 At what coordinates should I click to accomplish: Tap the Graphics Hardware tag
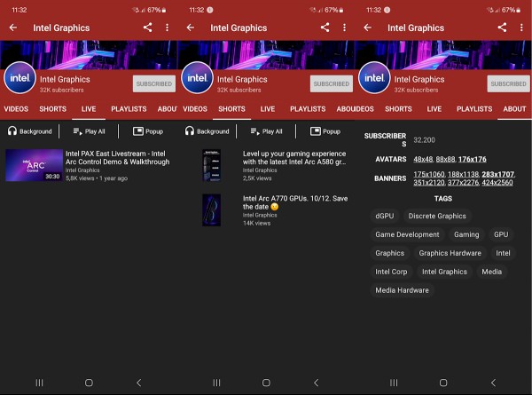450,253
